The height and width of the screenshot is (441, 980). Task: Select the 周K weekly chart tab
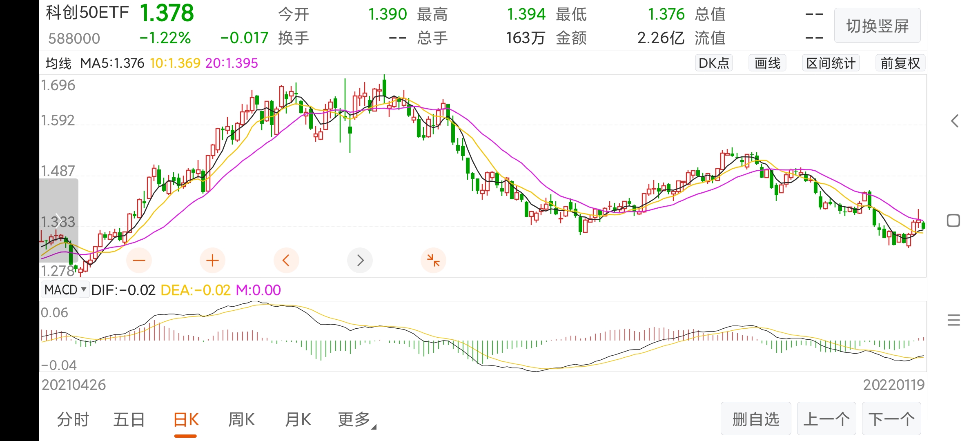(x=241, y=419)
